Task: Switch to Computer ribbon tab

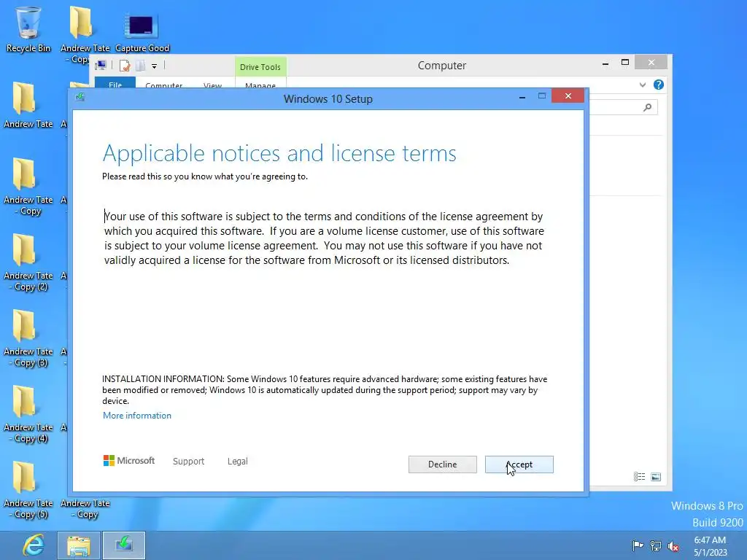Action: click(164, 85)
